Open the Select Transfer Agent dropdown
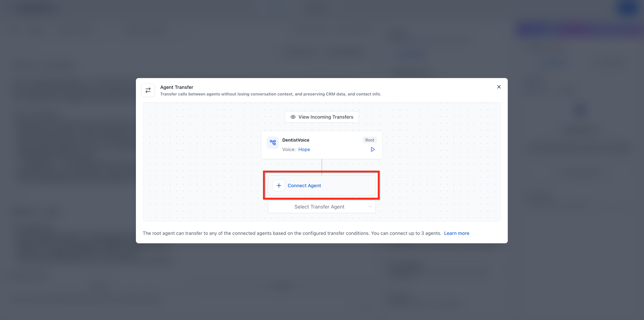Image resolution: width=644 pixels, height=320 pixels. click(x=322, y=207)
